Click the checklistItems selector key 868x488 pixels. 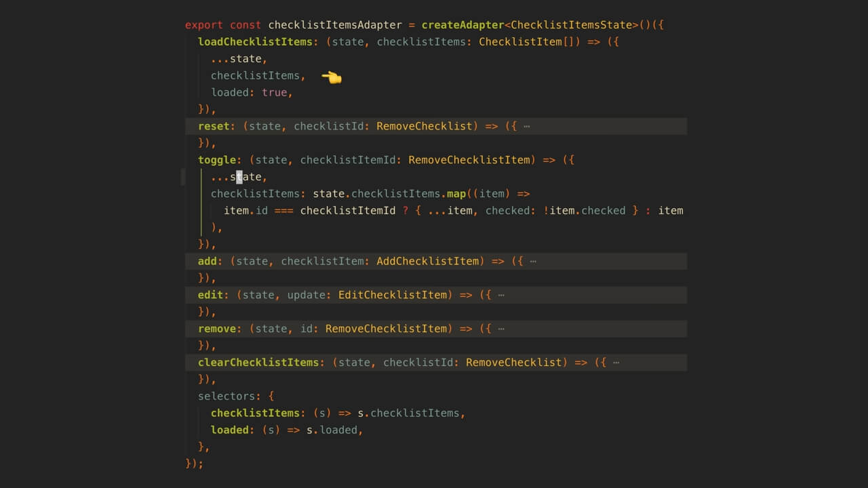coord(255,413)
